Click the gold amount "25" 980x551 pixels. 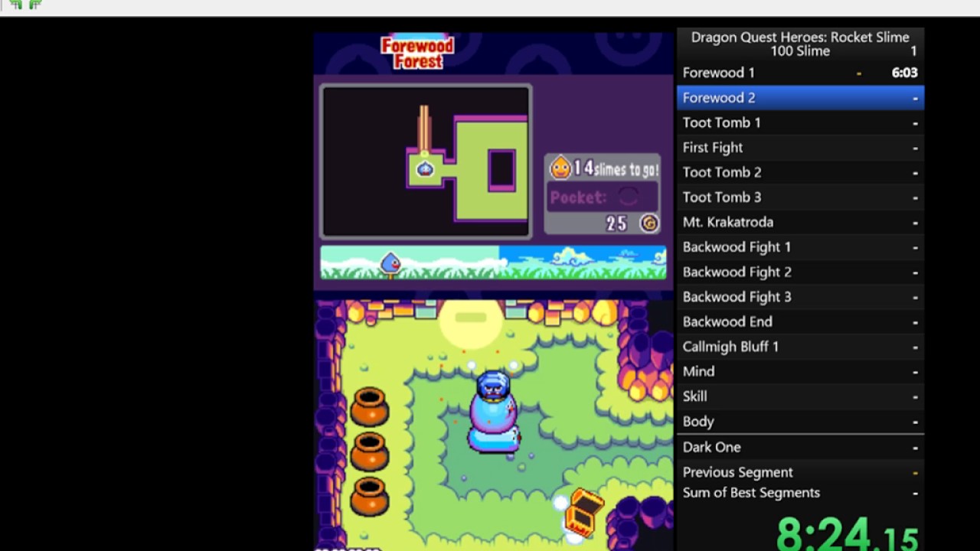616,223
